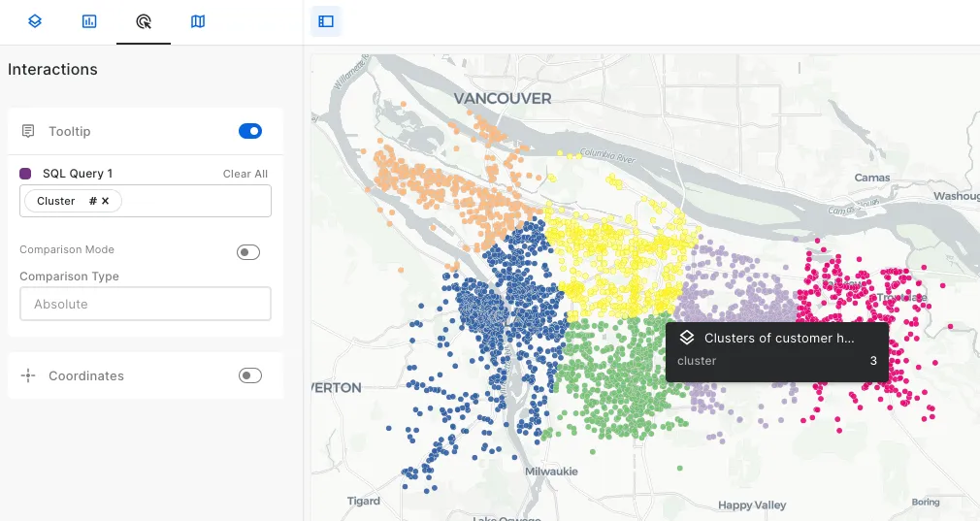
Task: Switch to the Widgets chart tab
Action: click(89, 21)
